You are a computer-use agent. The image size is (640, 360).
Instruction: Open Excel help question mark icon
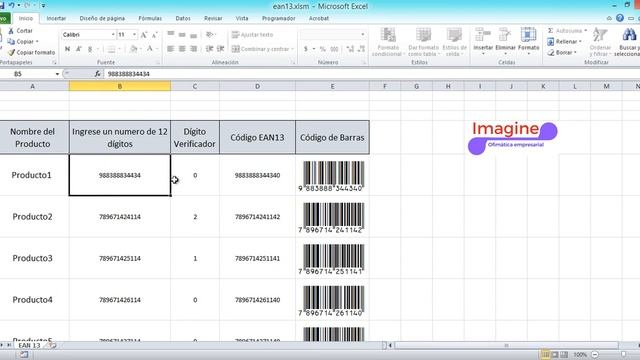coord(620,18)
